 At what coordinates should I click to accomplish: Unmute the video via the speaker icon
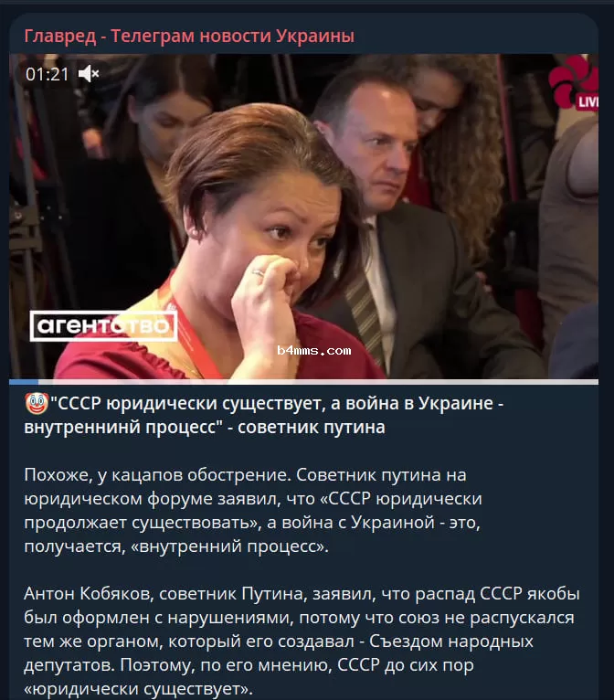pos(89,74)
